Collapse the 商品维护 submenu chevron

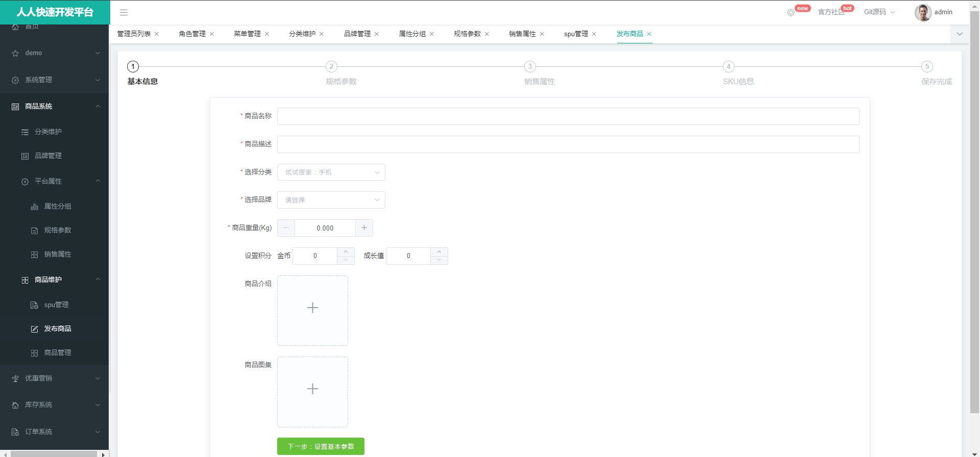point(97,280)
